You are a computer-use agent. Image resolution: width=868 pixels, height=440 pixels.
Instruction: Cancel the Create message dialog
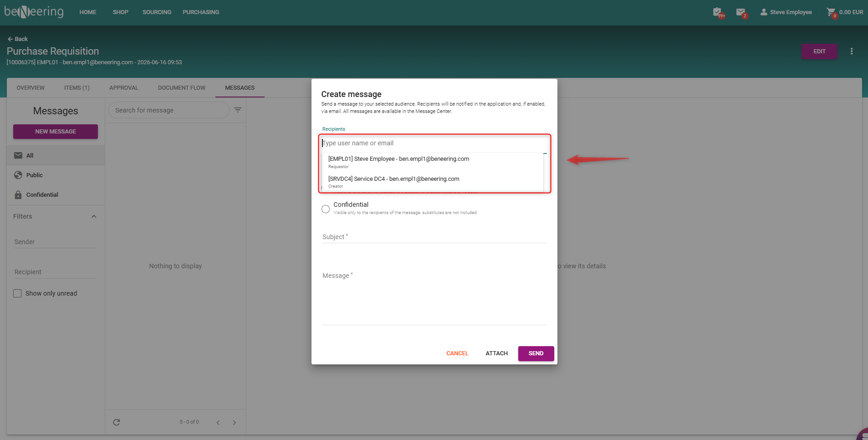click(457, 353)
